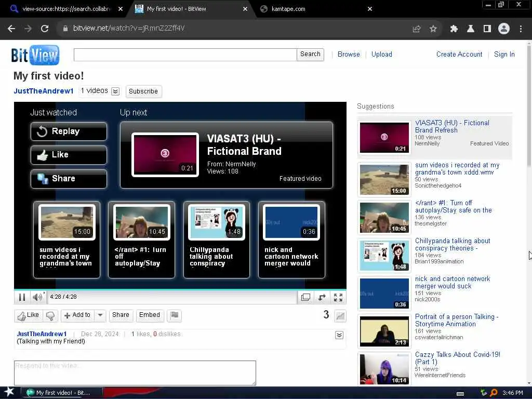Screen dimensions: 532x399
Task: Open the browser profile avatar
Action: [504, 29]
